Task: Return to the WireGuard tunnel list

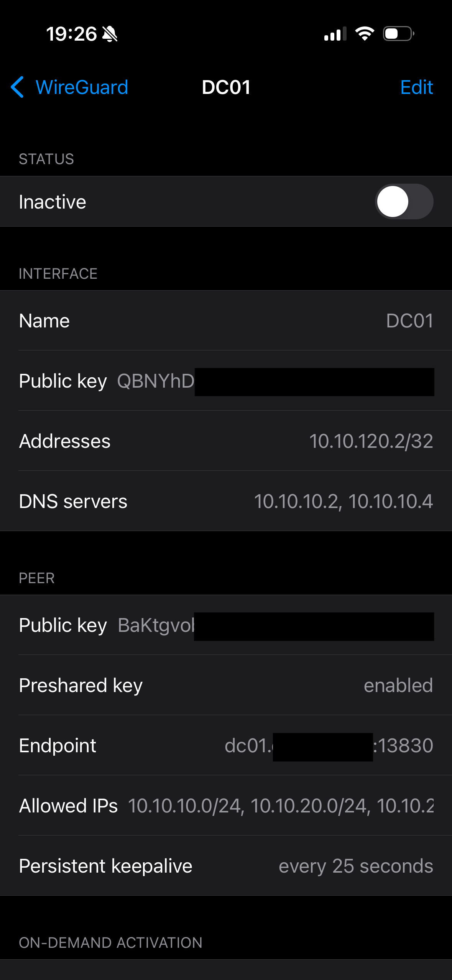Action: (x=81, y=87)
